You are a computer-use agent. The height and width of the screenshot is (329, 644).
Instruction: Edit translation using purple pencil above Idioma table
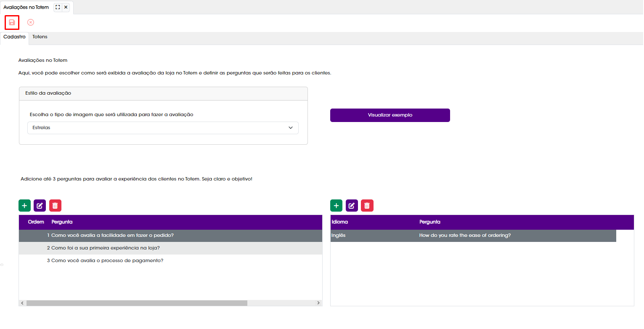(352, 206)
